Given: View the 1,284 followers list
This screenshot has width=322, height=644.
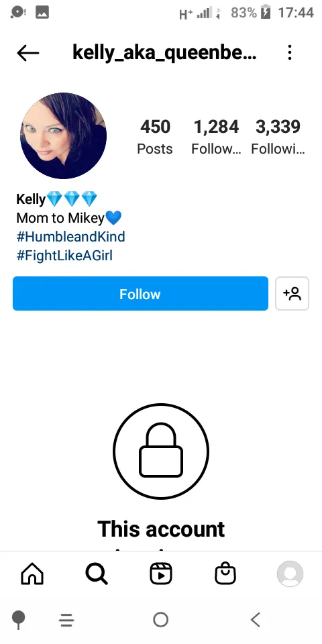Looking at the screenshot, I should [x=216, y=137].
